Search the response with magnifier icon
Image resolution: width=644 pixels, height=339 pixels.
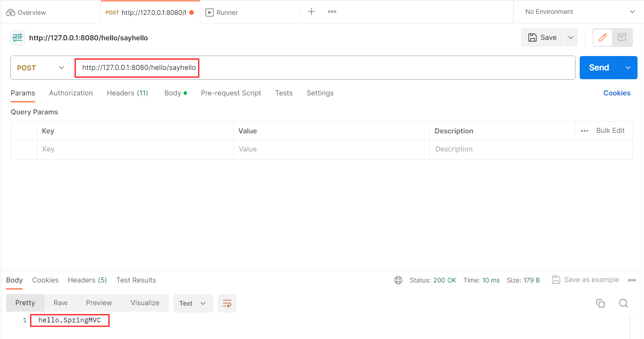(x=624, y=303)
